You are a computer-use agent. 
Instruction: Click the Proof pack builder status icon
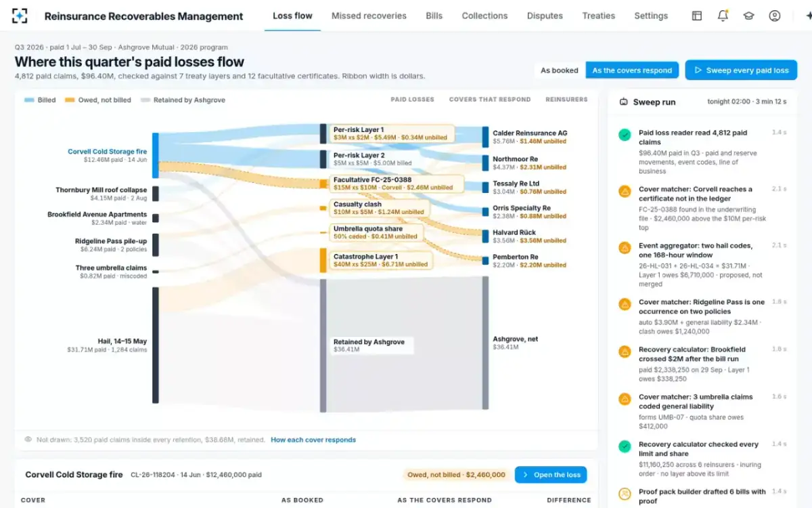[625, 494]
